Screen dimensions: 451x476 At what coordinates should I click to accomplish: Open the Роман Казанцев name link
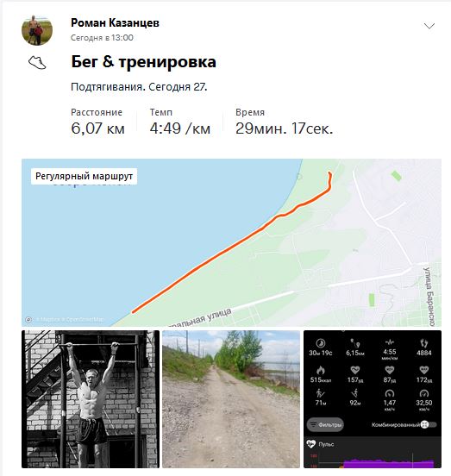[115, 22]
